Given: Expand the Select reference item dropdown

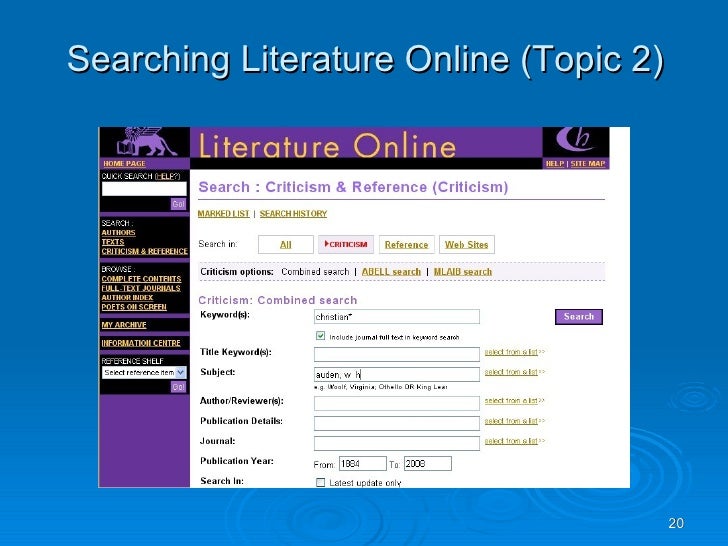Looking at the screenshot, I should coord(144,372).
